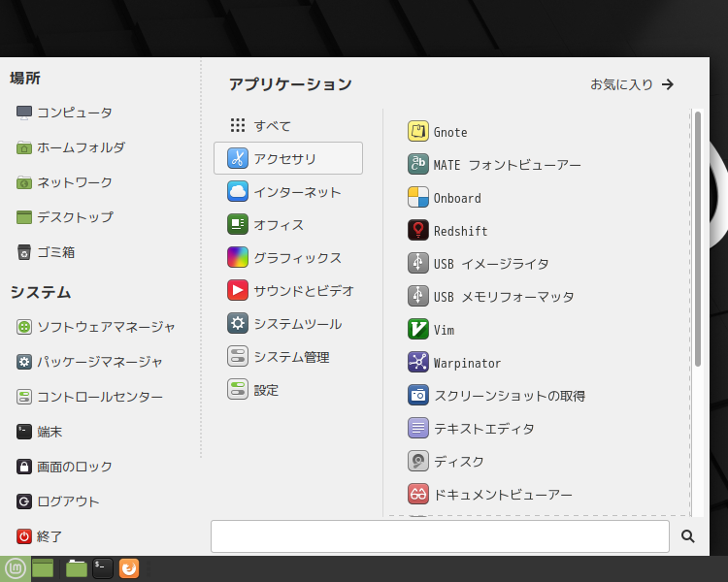Open file manager from the panel
Screen dimensions: 728x582
pyautogui.click(x=76, y=568)
